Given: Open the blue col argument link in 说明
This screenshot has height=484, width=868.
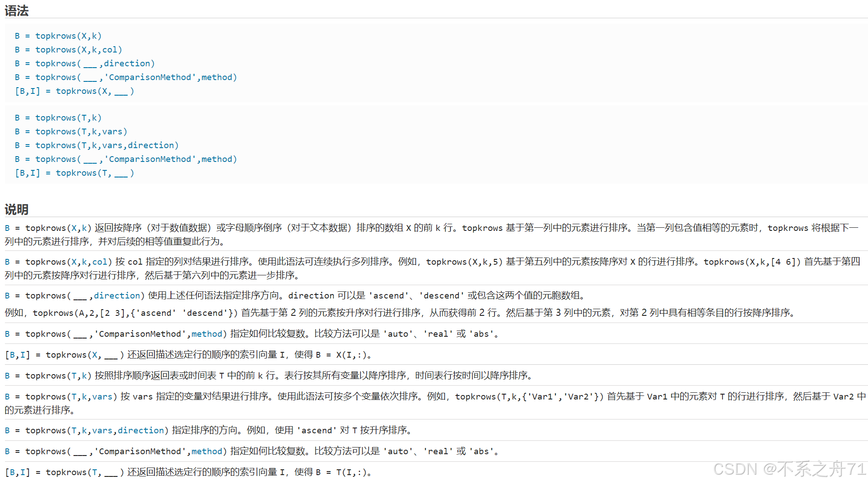Looking at the screenshot, I should 100,262.
